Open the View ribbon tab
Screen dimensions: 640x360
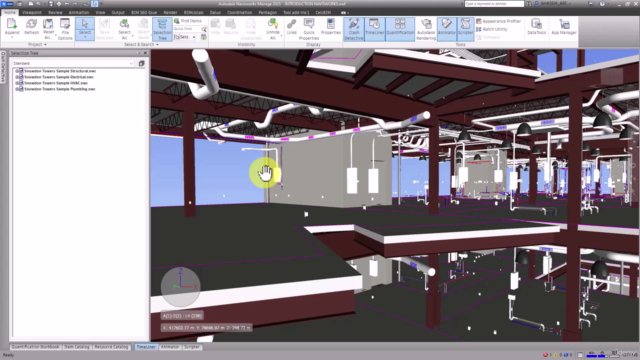point(100,12)
